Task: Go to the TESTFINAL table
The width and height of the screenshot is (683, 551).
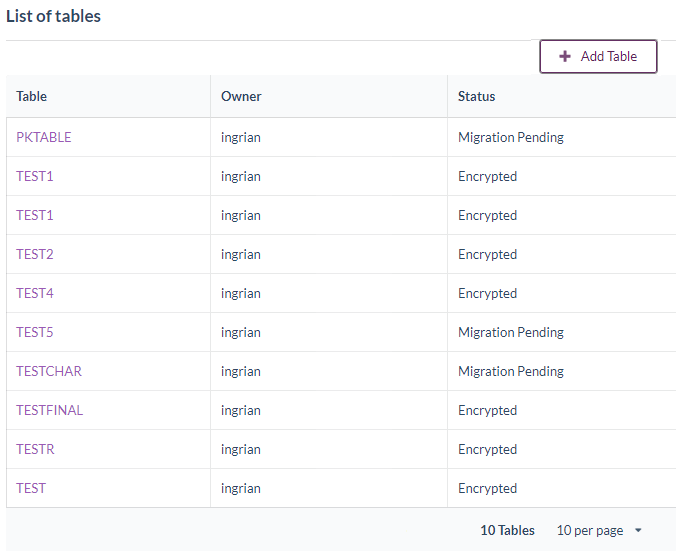Action: coord(50,410)
